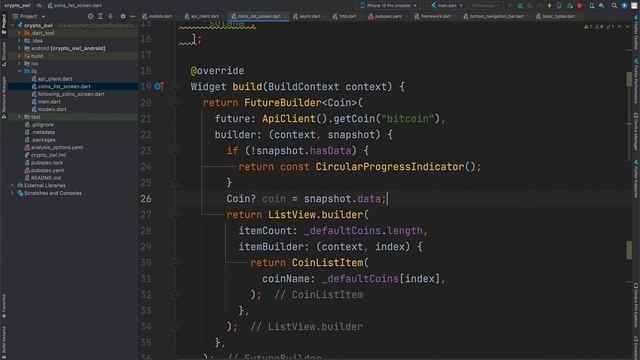Expand External Libraries node
The width and height of the screenshot is (640, 360).
pos(12,185)
